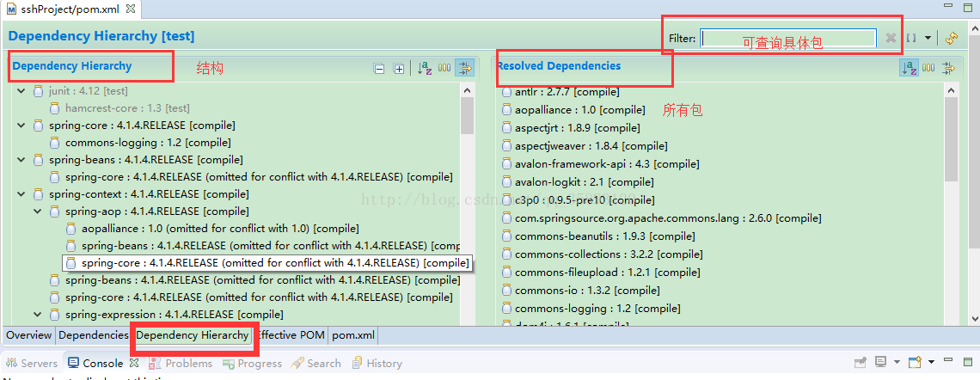The image size is (980, 380).
Task: Clear the Filter field with X icon
Action: coord(891,38)
